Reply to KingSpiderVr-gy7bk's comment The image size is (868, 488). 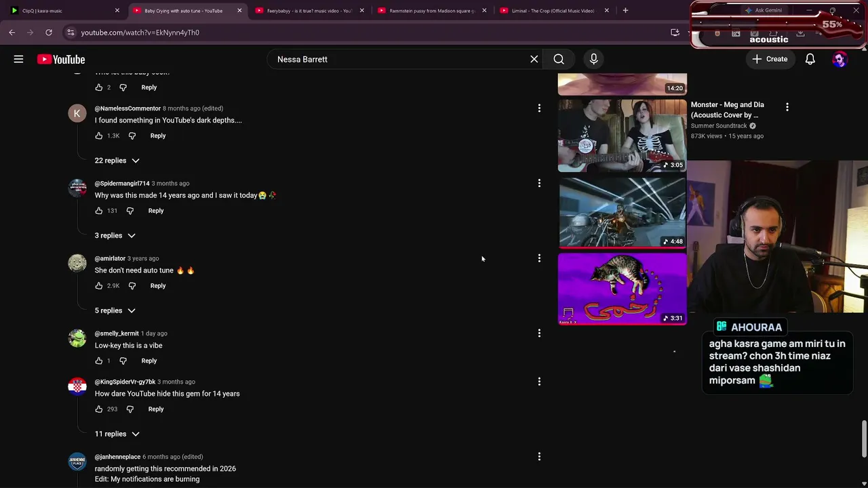[156, 409]
